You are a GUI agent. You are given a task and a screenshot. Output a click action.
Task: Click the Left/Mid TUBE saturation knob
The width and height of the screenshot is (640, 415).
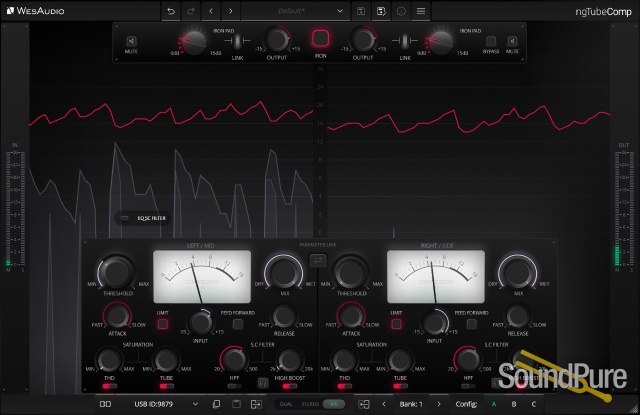coord(166,360)
